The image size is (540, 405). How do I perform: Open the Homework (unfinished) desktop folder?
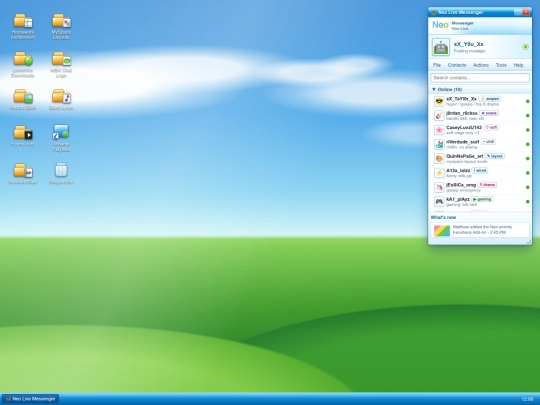pos(23,26)
